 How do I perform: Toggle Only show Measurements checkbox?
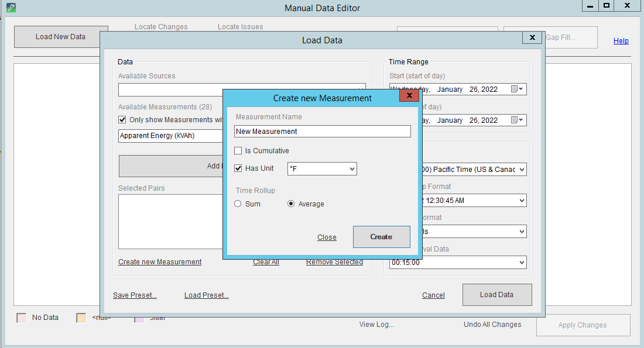[122, 120]
